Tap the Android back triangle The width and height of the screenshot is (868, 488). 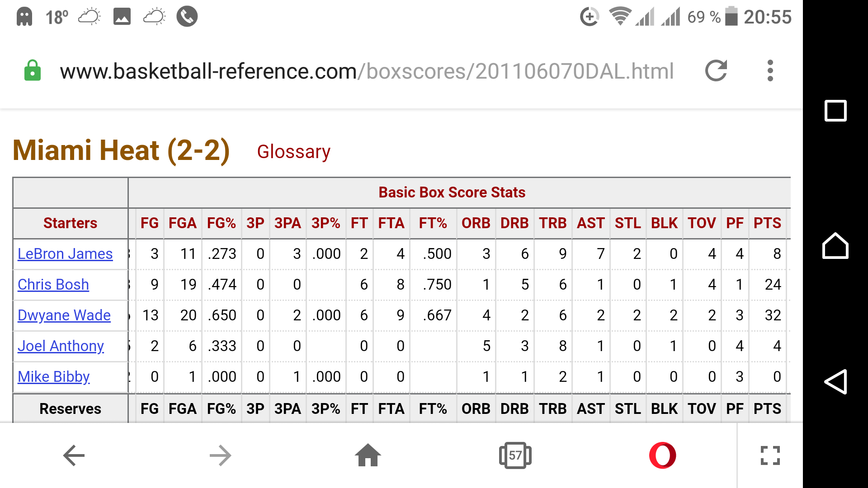835,382
